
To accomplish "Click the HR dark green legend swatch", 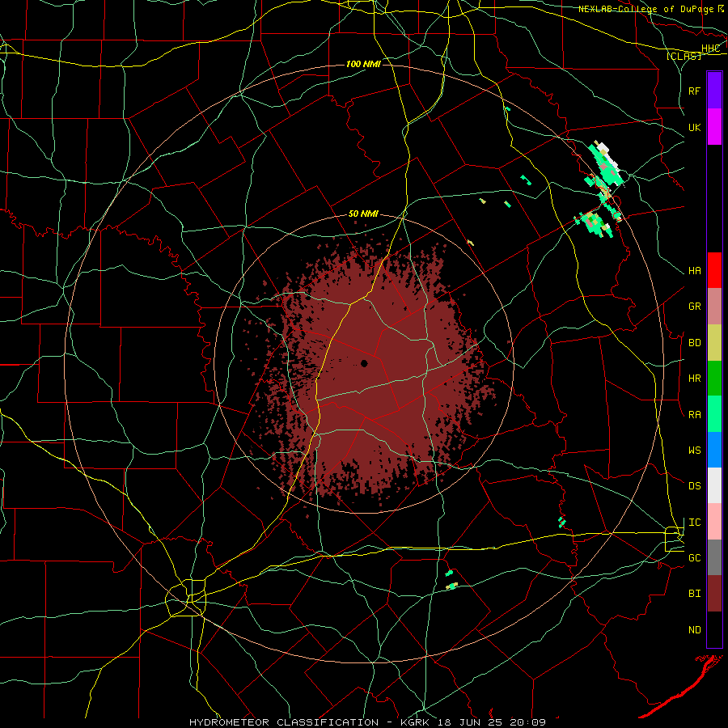I will click(x=714, y=378).
